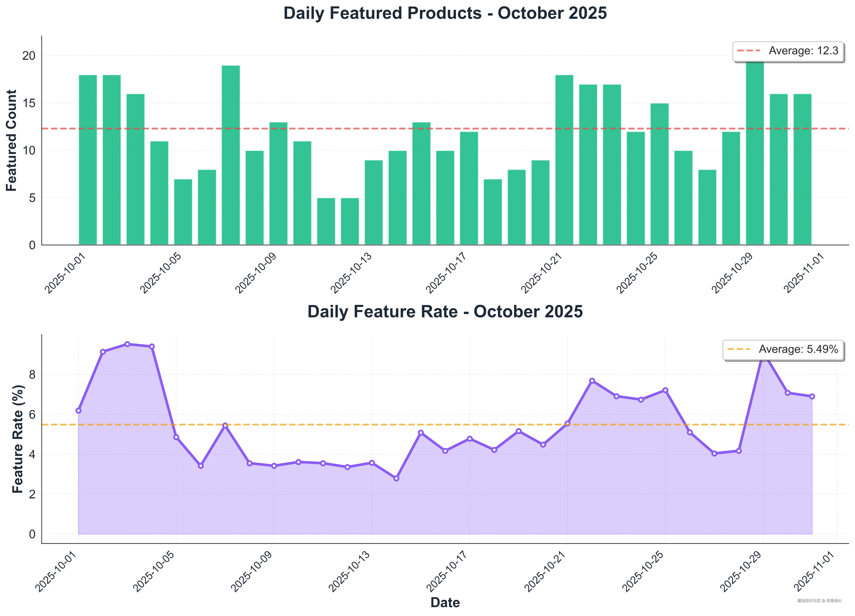Click the "Daily Feature Rate - October 2025" title
855x616 pixels.
445,312
